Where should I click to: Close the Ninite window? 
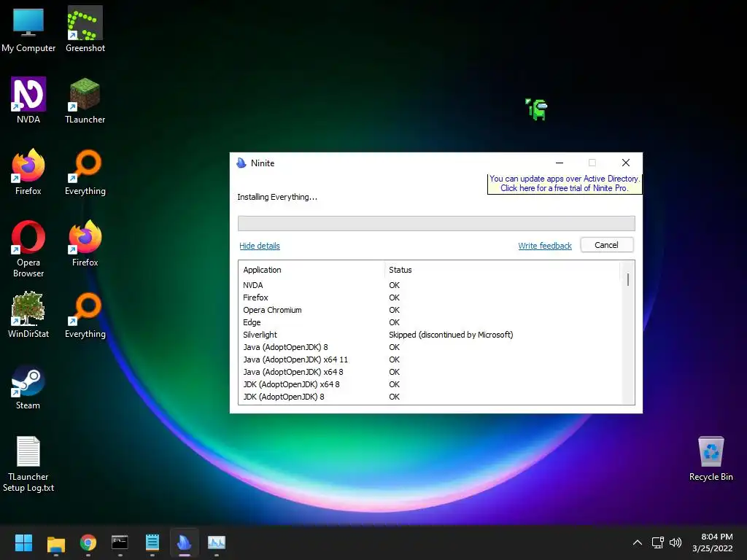(626, 163)
